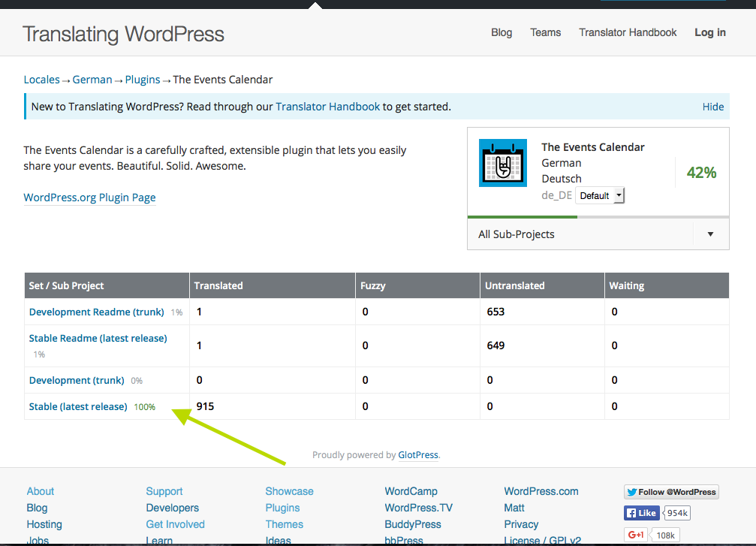This screenshot has height=546, width=756.
Task: Open the Blog menu item in header
Action: (501, 32)
